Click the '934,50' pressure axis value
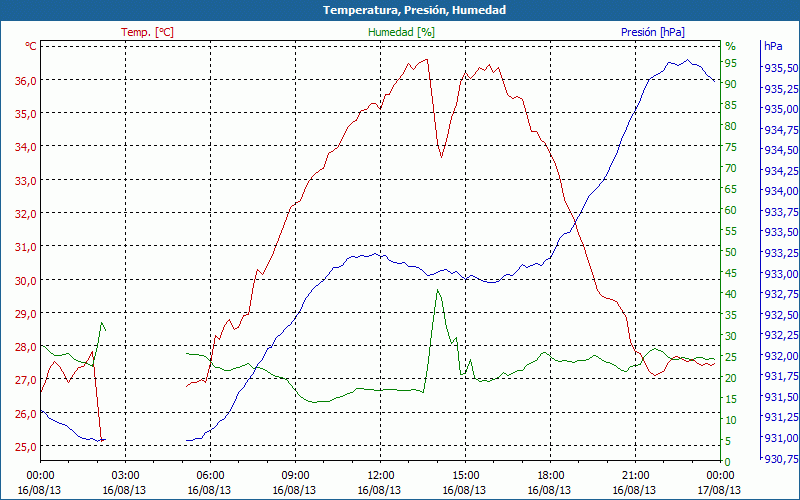800x500 pixels. coord(781,150)
